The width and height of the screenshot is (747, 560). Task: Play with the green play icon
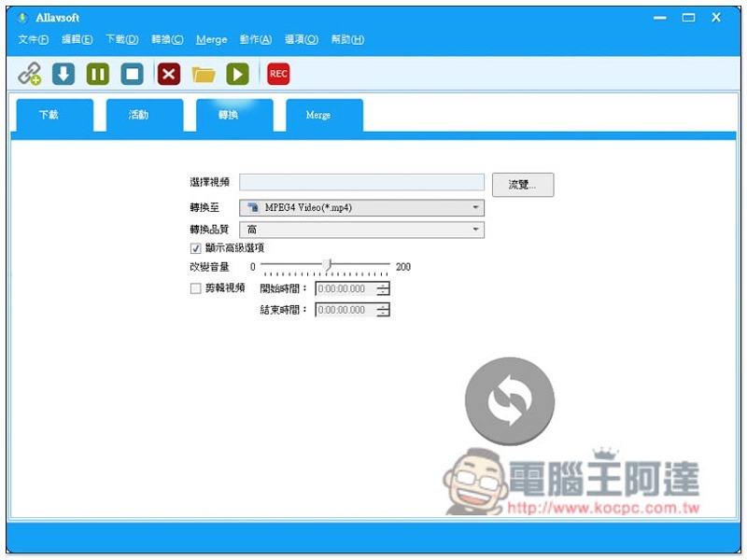(237, 74)
